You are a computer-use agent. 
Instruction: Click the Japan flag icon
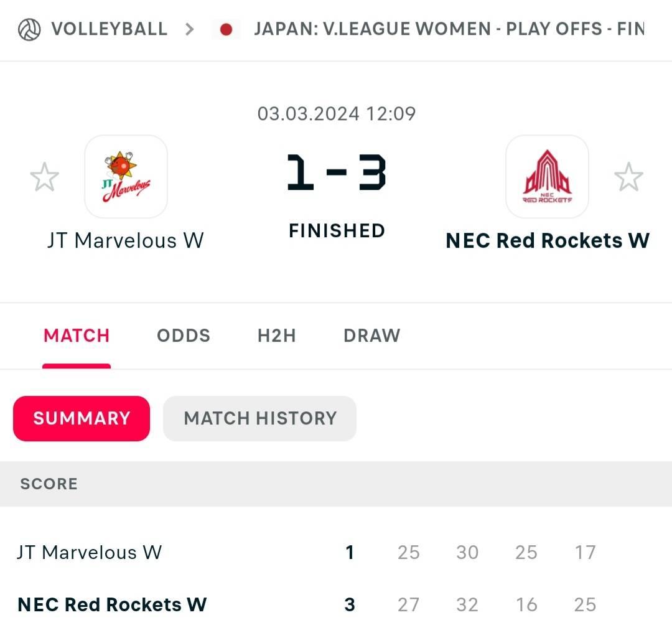[226, 30]
